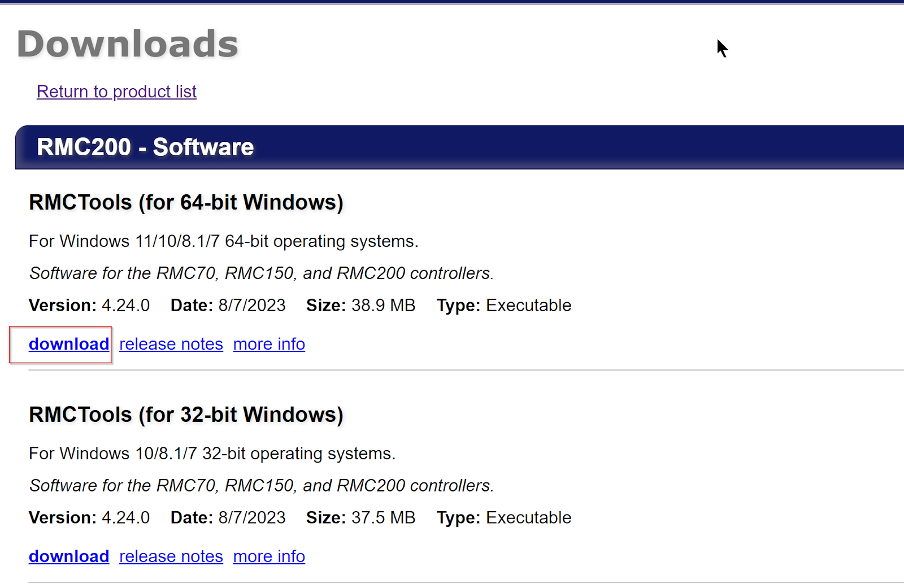Click the RMCTools (for 32-bit Windows) title
The height and width of the screenshot is (588, 904).
186,415
